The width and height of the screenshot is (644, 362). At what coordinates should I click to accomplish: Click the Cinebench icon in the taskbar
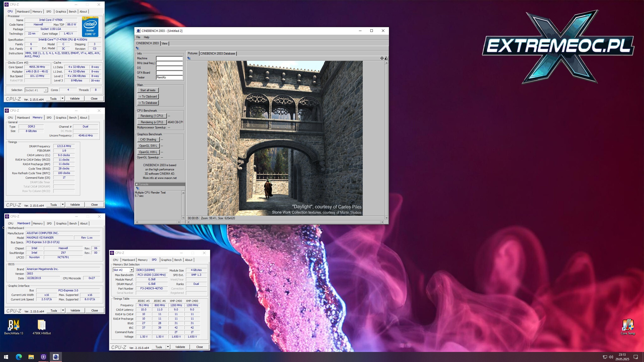coord(56,357)
